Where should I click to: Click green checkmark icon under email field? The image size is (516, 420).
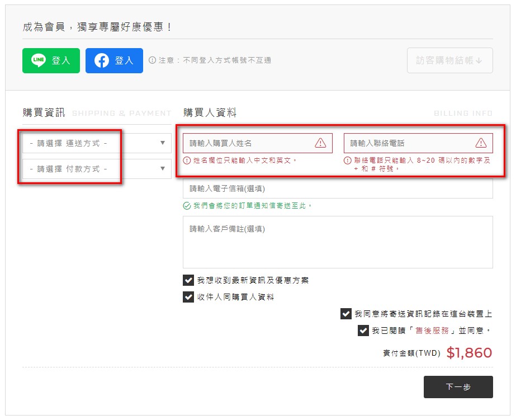(x=187, y=206)
